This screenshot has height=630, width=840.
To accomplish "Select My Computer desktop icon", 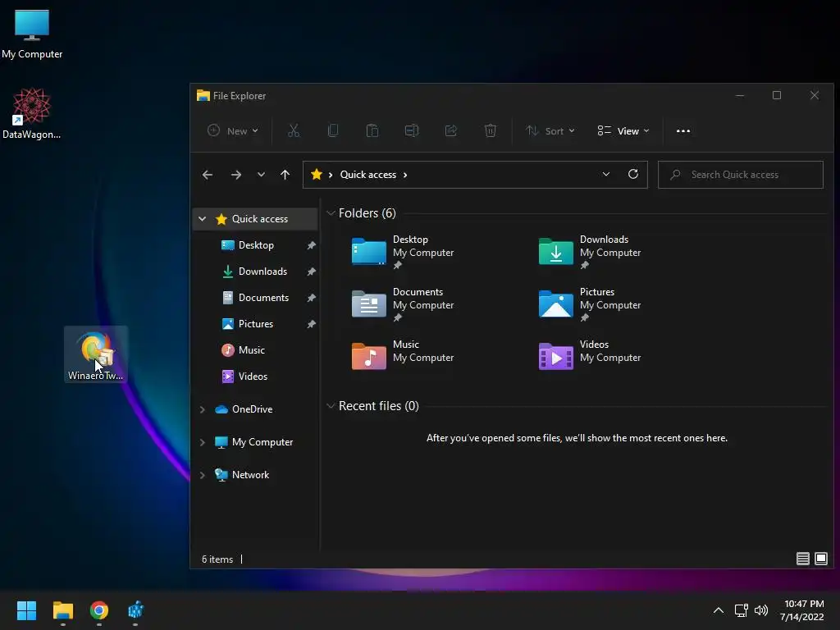I will pos(32,33).
